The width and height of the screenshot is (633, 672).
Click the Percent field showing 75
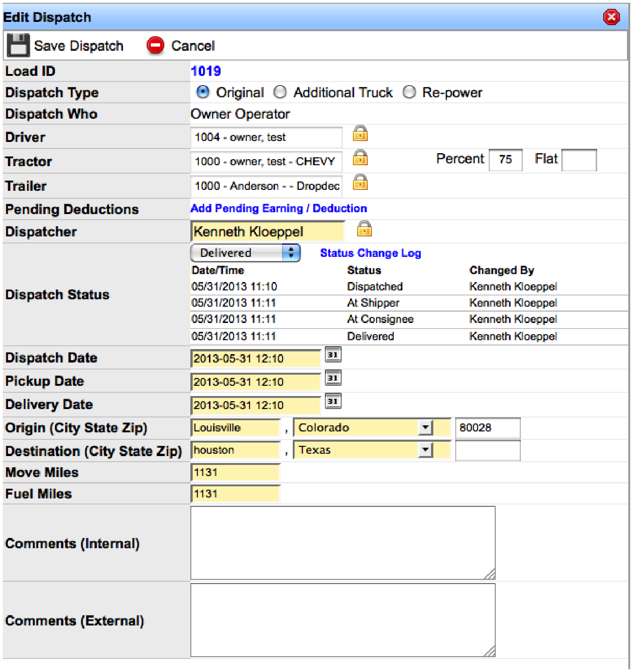pyautogui.click(x=505, y=160)
